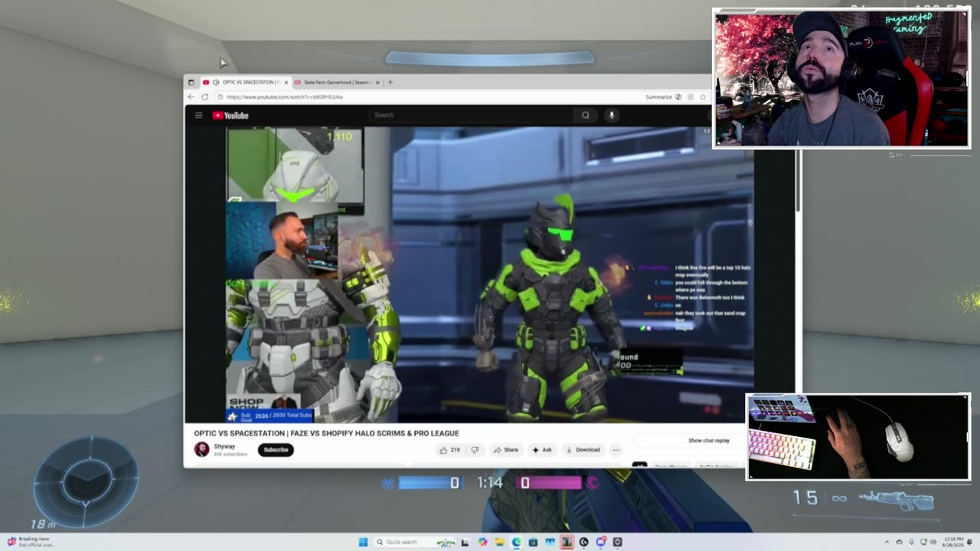Start voice search with microphone icon
The image size is (980, 551).
point(611,116)
